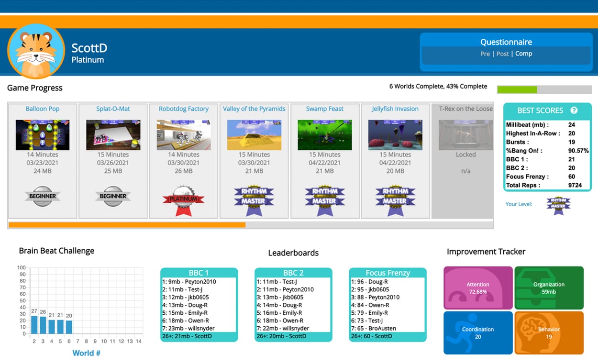Screen dimensions: 598x364
Task: Open the Best Scores help question mark
Action: point(573,110)
